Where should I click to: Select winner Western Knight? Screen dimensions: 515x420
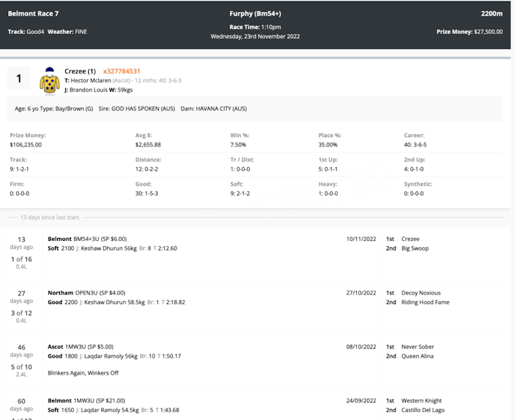[421, 400]
